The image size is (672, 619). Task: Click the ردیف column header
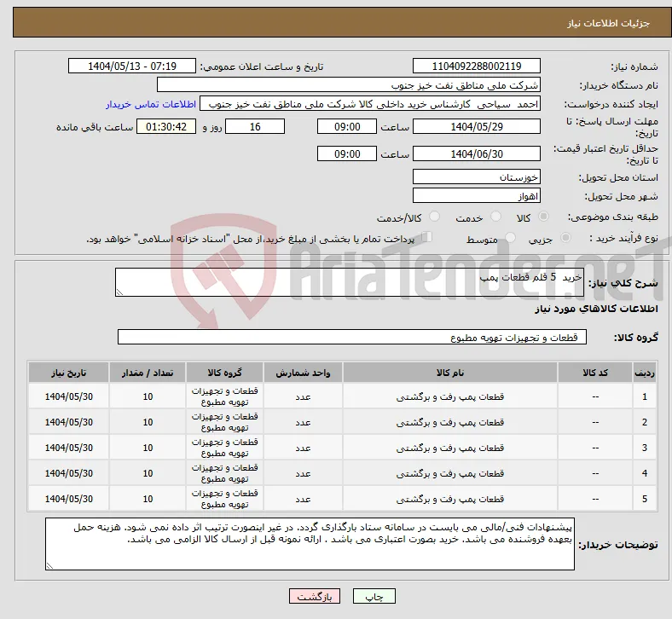click(x=644, y=373)
